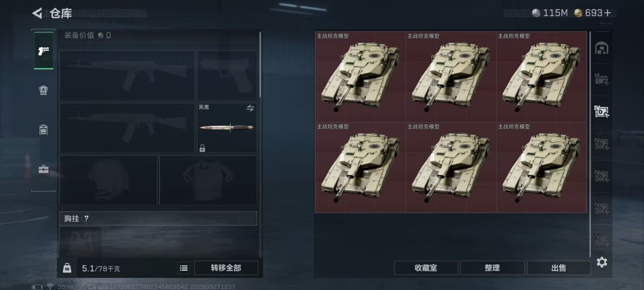Toggle the lock on the knife slot
The image size is (644, 290).
tap(202, 148)
